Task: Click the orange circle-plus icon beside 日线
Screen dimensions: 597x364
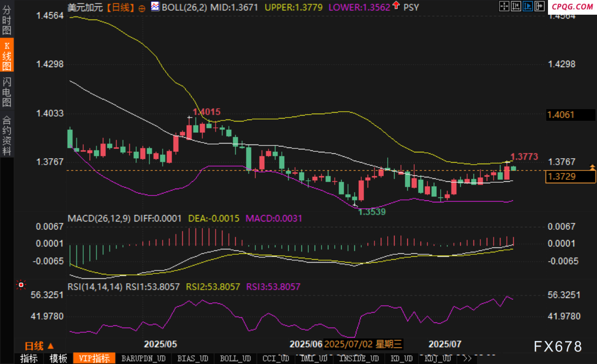Action: tap(142, 8)
